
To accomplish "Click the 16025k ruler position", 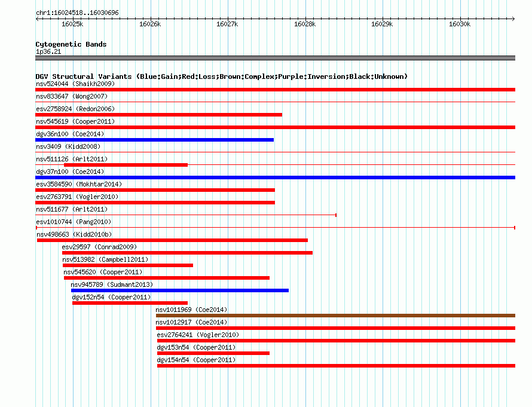I will click(72, 24).
